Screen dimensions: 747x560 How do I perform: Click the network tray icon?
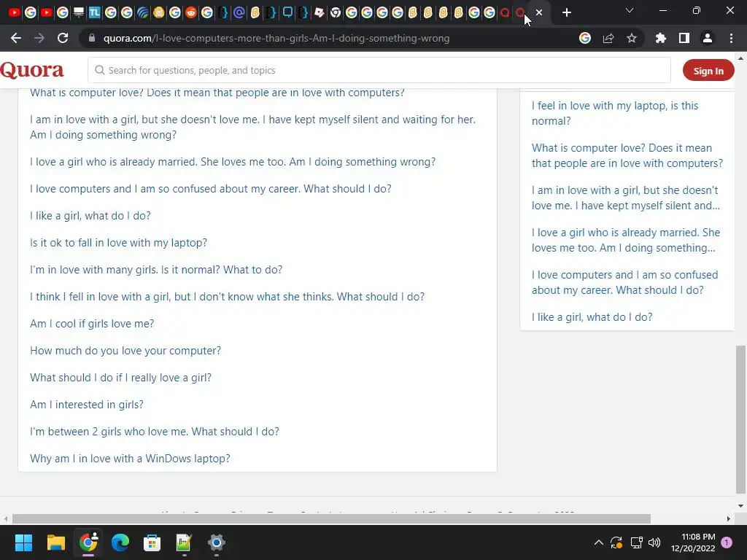tap(636, 542)
